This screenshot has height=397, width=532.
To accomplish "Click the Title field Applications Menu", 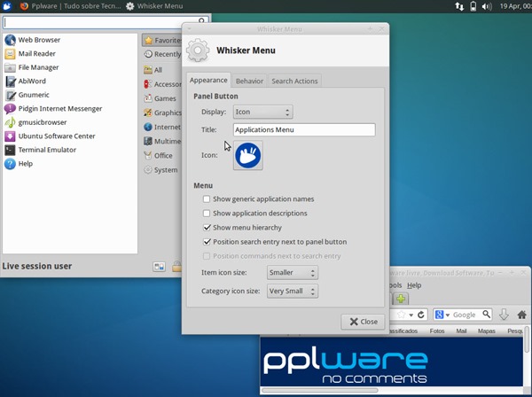I will point(304,130).
